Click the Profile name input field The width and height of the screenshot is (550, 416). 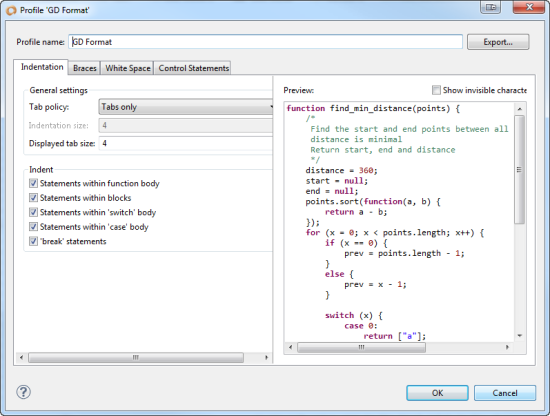[x=266, y=42]
